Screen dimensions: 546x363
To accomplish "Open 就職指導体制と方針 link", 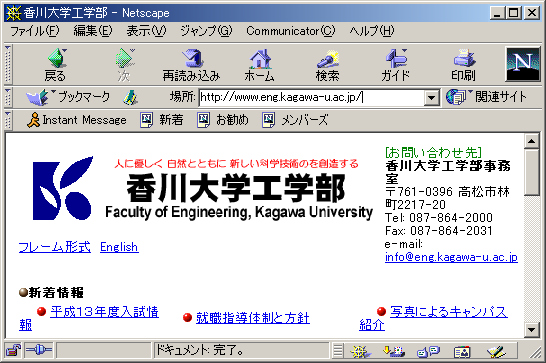I will coord(253,318).
